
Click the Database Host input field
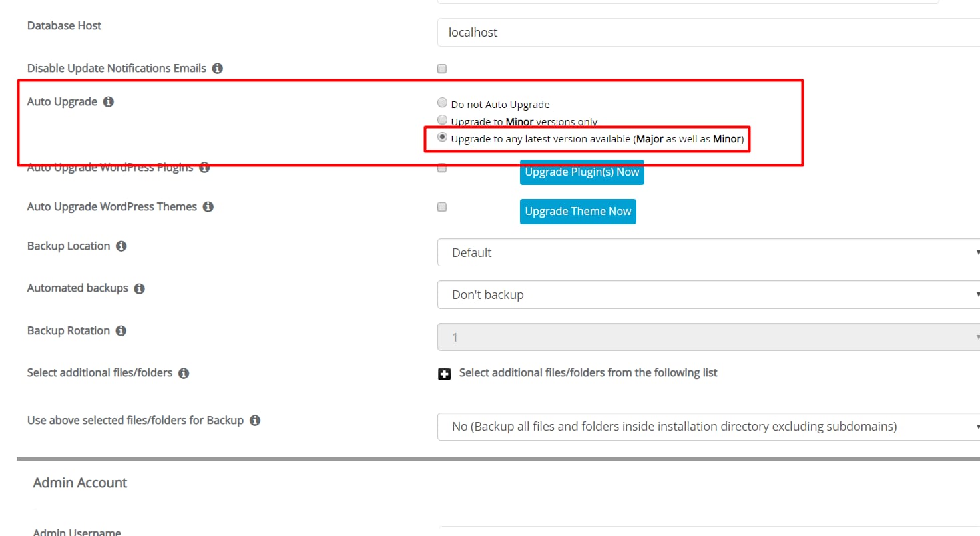pos(708,33)
